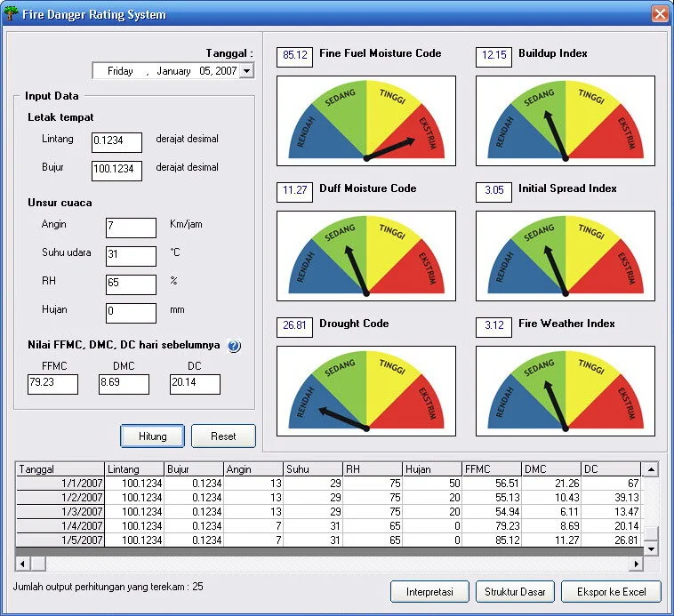The height and width of the screenshot is (616, 674).
Task: Focus the Angin wind speed field
Action: pos(131,228)
